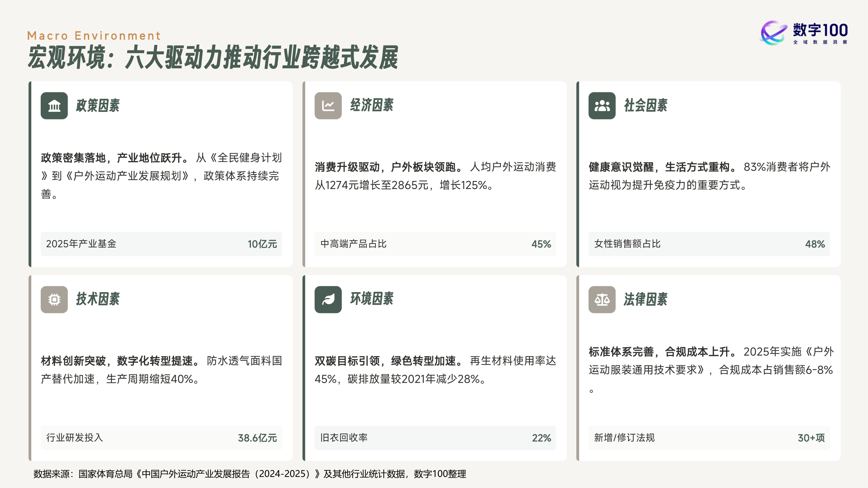The image size is (868, 488).
Task: Click the 数字100 logo
Action: [x=804, y=33]
